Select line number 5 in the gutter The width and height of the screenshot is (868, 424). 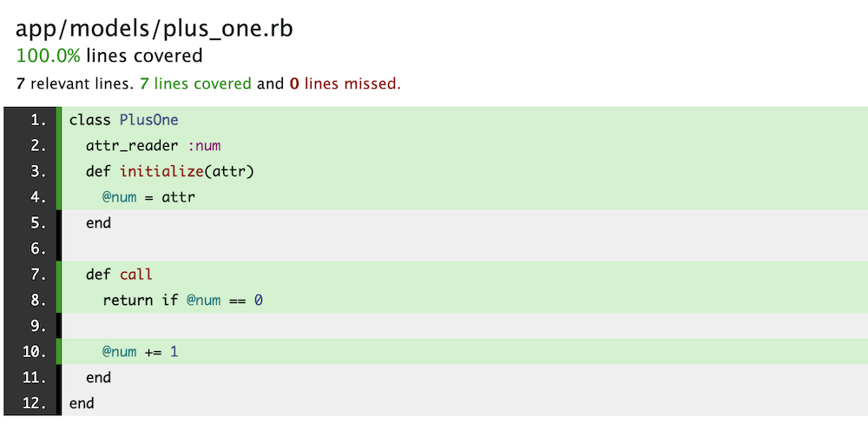click(x=38, y=223)
